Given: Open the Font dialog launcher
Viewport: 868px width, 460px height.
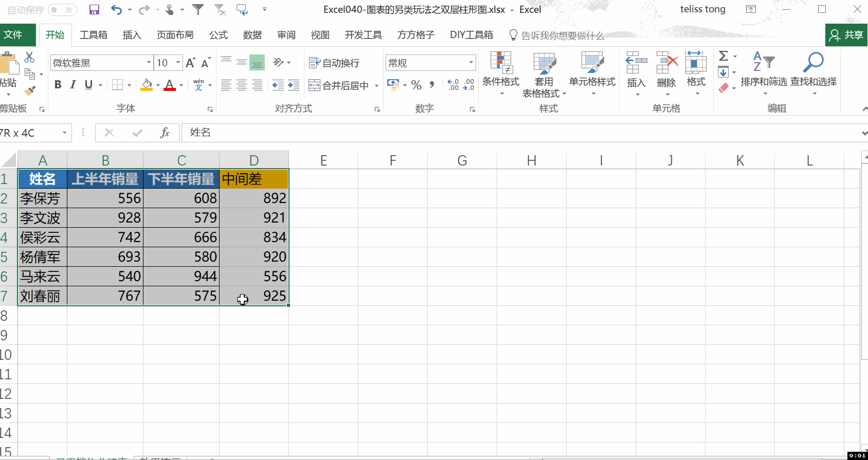Looking at the screenshot, I should click(210, 109).
